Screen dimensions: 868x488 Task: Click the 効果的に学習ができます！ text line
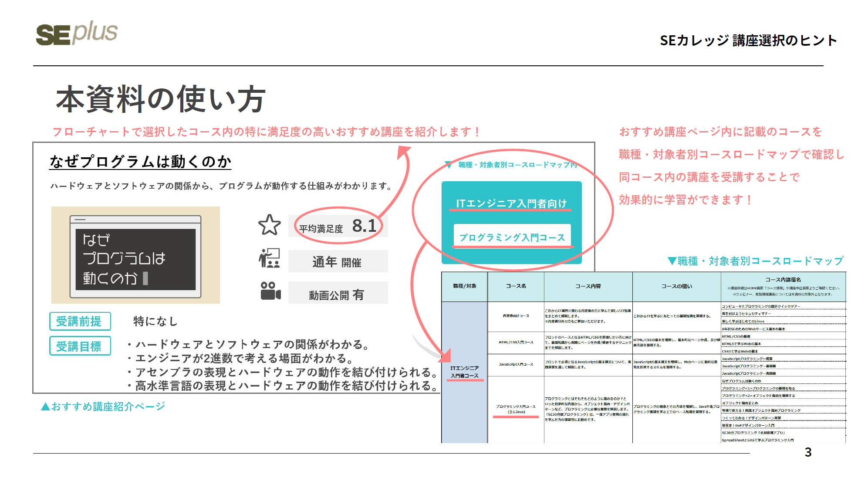click(x=686, y=200)
